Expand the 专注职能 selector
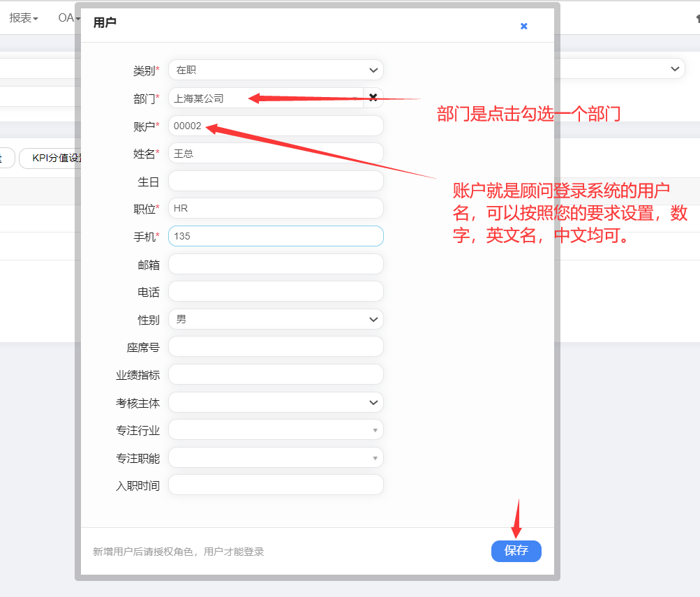This screenshot has height=597, width=700. pyautogui.click(x=276, y=457)
